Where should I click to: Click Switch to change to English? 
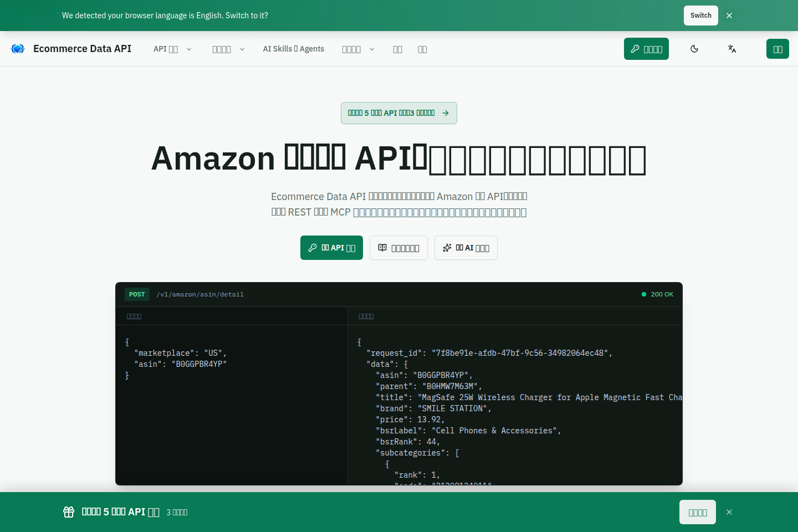coord(701,16)
